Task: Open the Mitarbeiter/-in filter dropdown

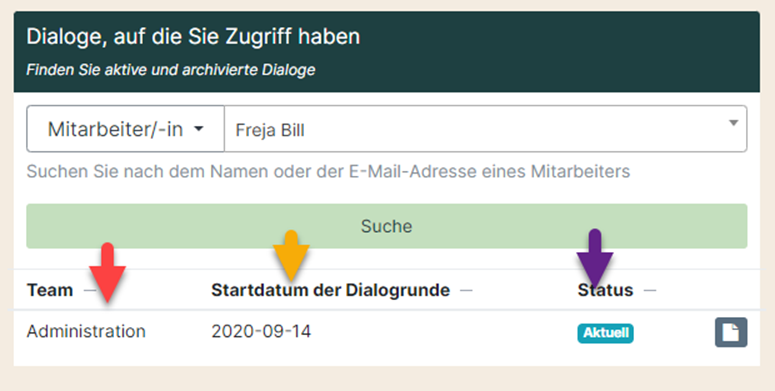Action: (125, 129)
